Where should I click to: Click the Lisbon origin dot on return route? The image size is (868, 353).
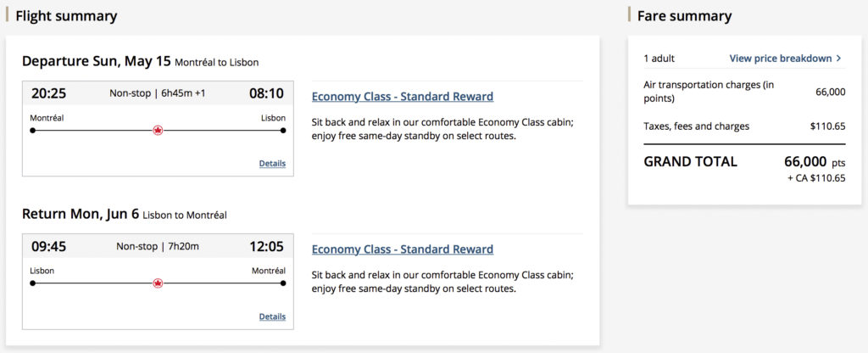(33, 283)
